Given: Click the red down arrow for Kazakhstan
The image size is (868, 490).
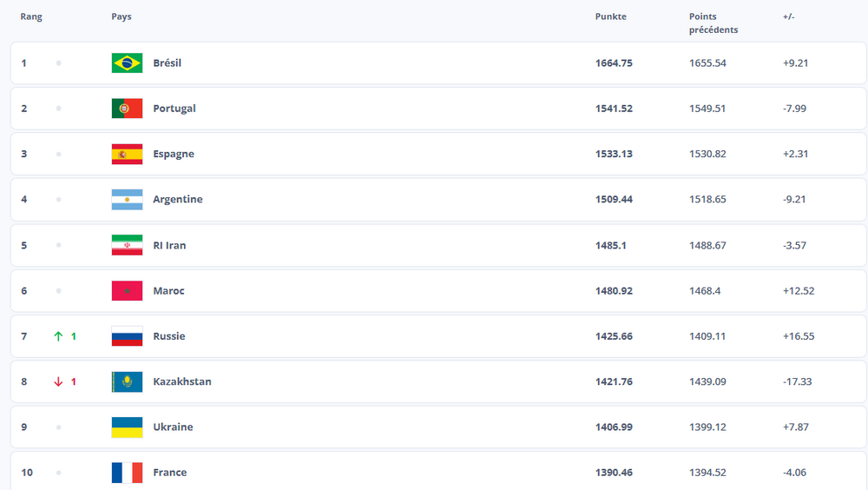Looking at the screenshot, I should pos(58,381).
